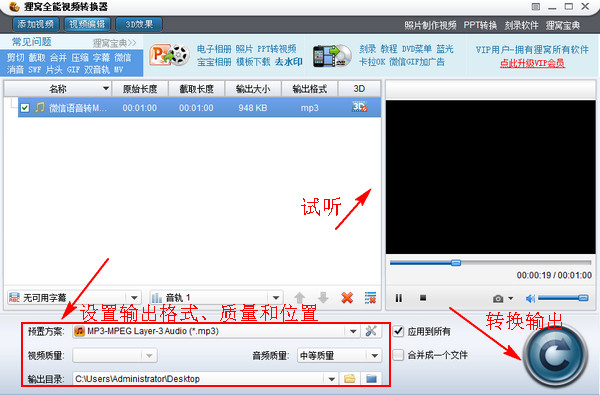This screenshot has width=600, height=395.
Task: Select the mp3 output format cell
Action: pyautogui.click(x=310, y=108)
